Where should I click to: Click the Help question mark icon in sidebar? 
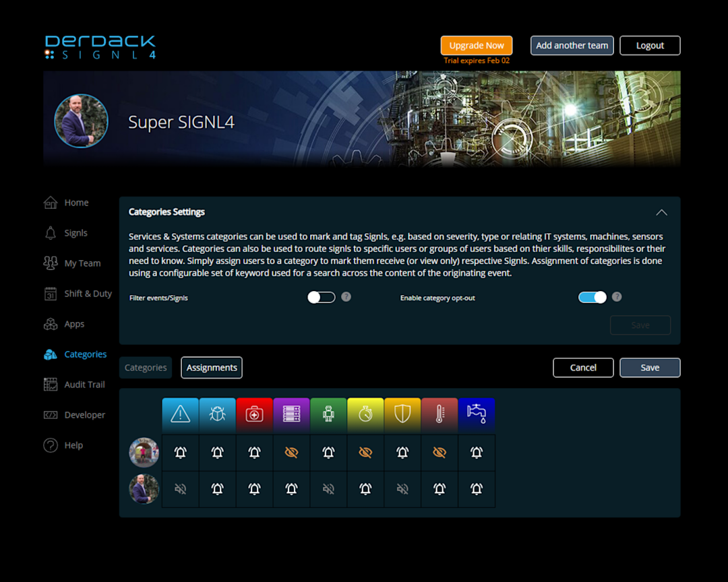pos(51,445)
